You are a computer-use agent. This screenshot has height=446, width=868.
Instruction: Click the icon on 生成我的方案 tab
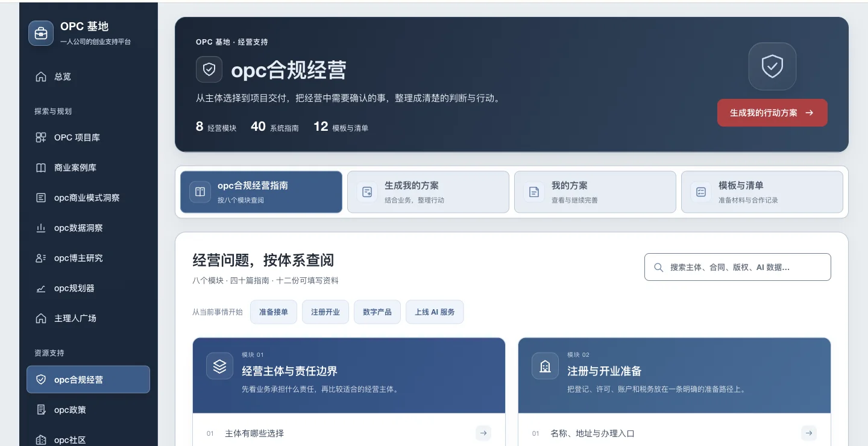366,192
